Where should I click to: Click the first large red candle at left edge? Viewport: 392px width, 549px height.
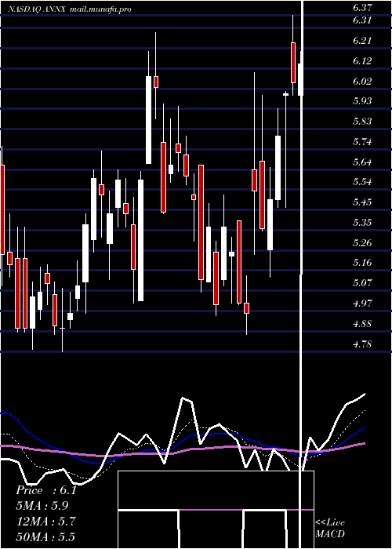(x=2, y=209)
